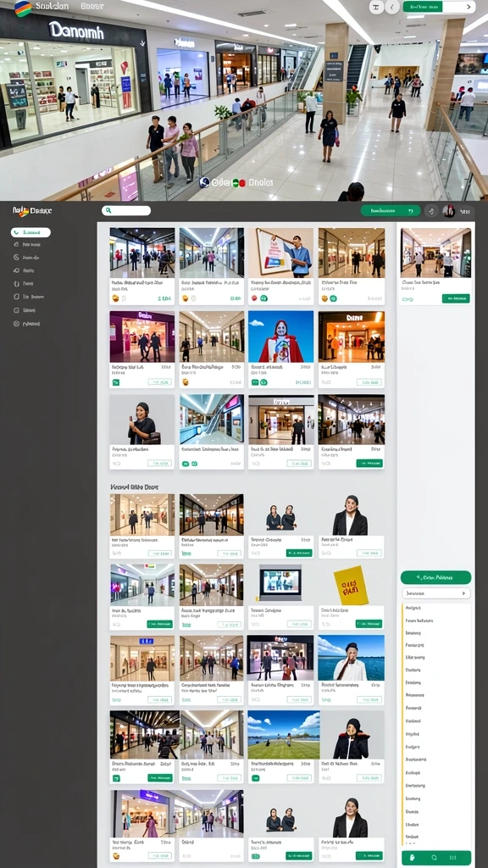488x868 pixels.
Task: Select the highlighted white sidebar item
Action: [30, 232]
